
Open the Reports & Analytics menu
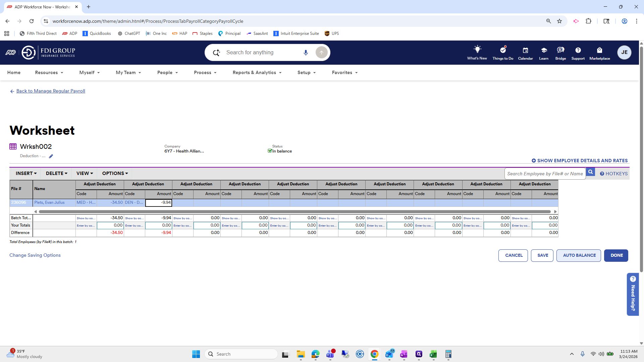[257, 72]
